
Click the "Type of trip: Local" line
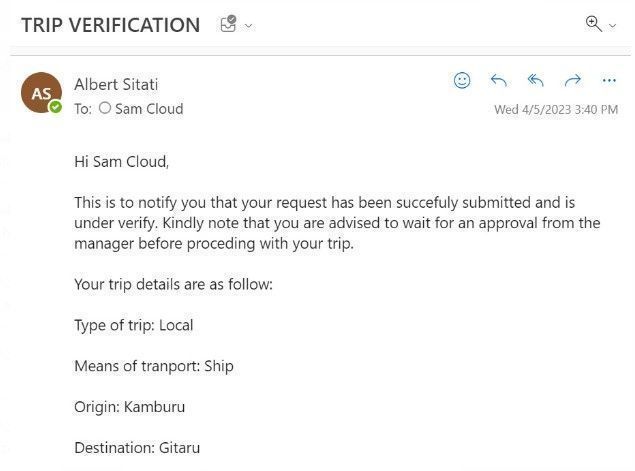(133, 325)
